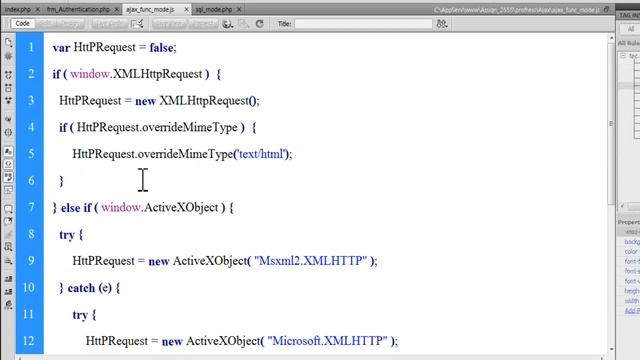640x360 pixels.
Task: Click the editor scrollbar down arrow
Action: point(611,349)
